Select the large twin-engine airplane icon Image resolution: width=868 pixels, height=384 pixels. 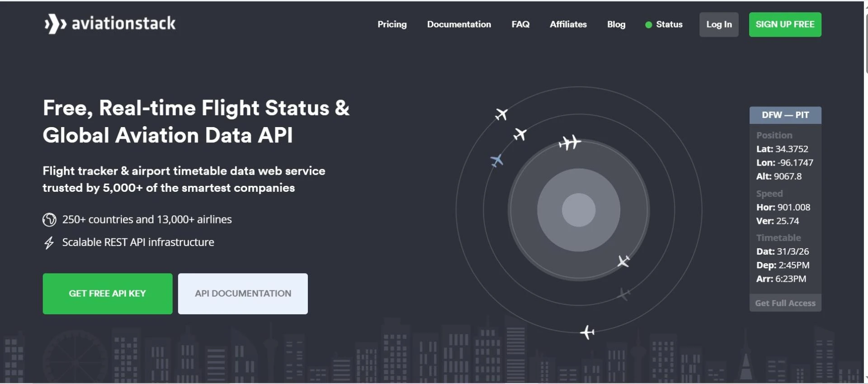click(x=570, y=142)
